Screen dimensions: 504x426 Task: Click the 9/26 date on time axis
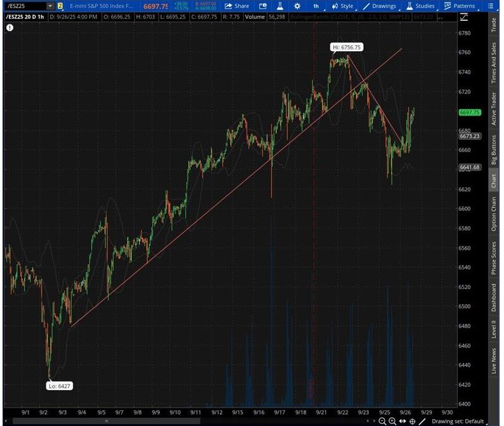[x=405, y=412]
